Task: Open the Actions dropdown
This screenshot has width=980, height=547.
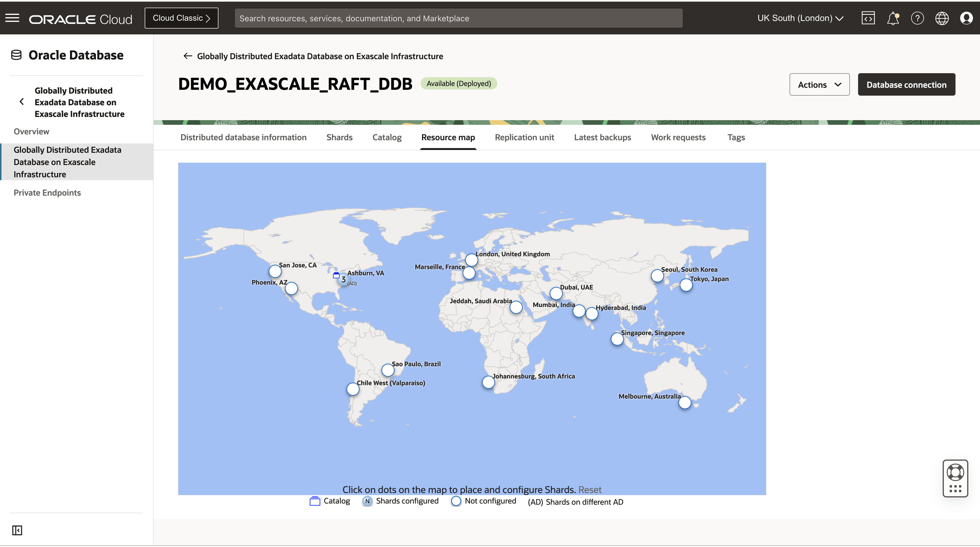Action: (x=819, y=85)
